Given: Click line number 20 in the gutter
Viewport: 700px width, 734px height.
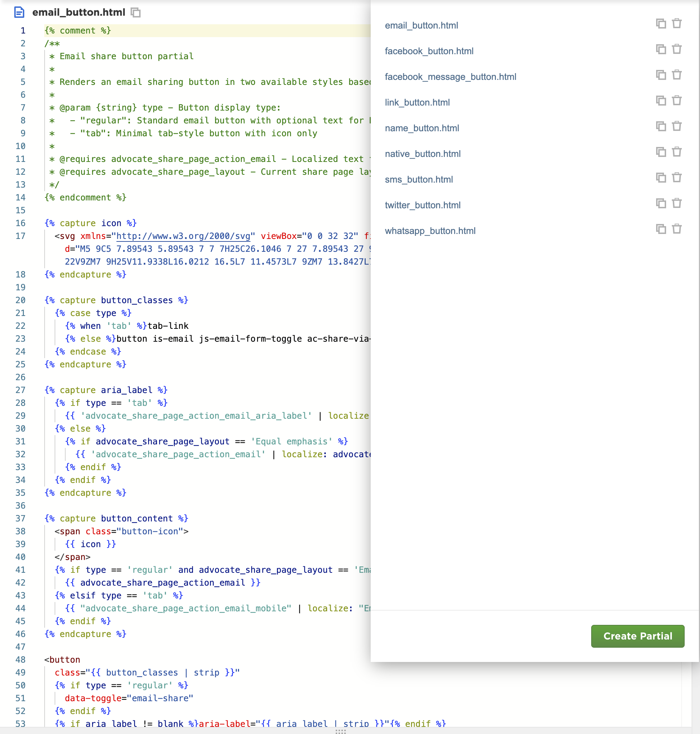Looking at the screenshot, I should tap(21, 300).
